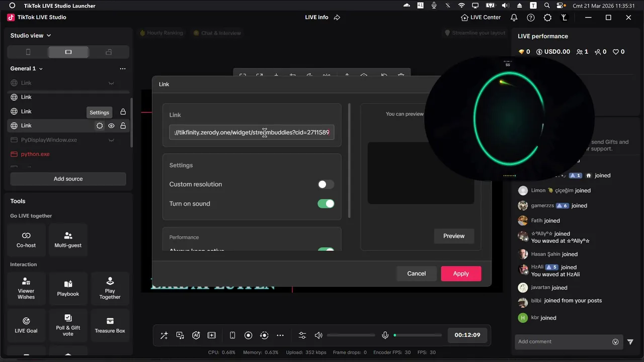
Task: Open Spotlight search in menu bar
Action: [x=547, y=6]
